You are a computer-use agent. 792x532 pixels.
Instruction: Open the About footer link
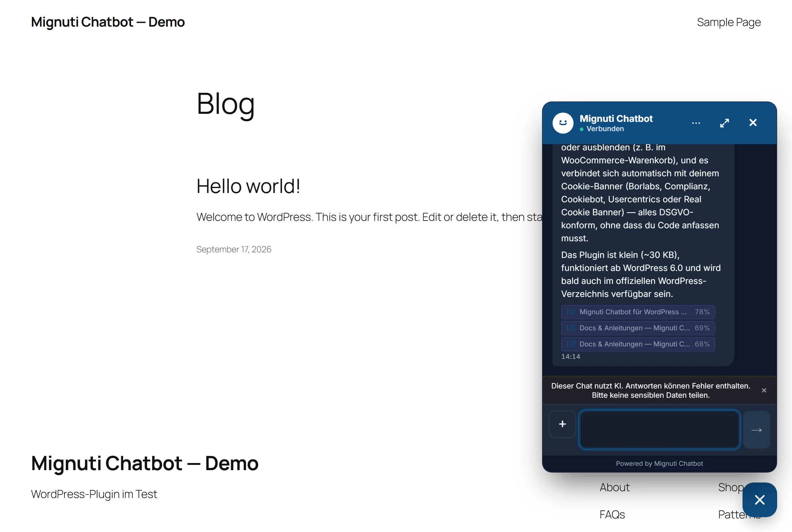[614, 487]
